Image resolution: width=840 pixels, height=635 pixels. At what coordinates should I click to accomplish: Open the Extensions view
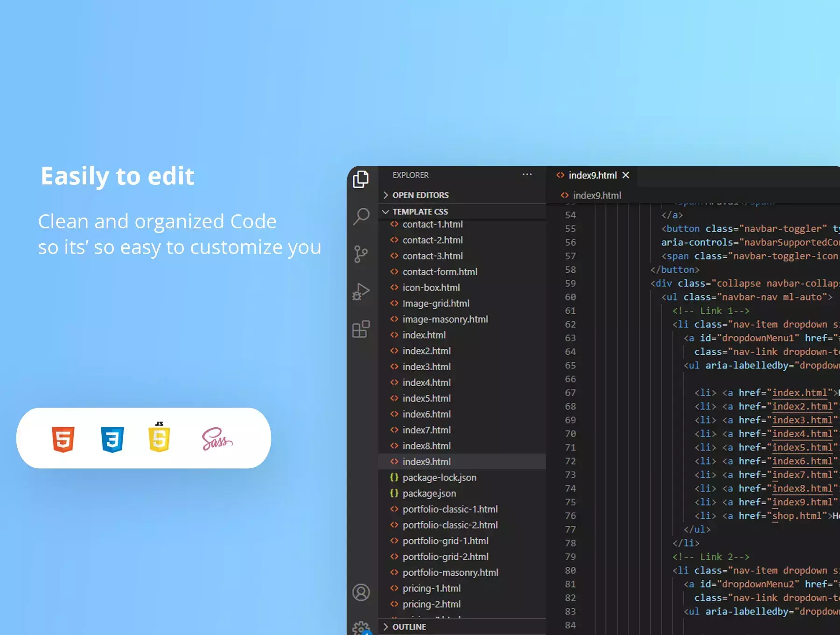tap(361, 329)
